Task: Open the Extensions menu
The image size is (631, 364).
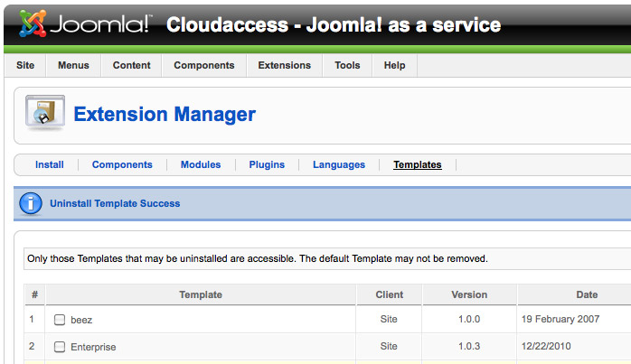Action: (x=285, y=65)
